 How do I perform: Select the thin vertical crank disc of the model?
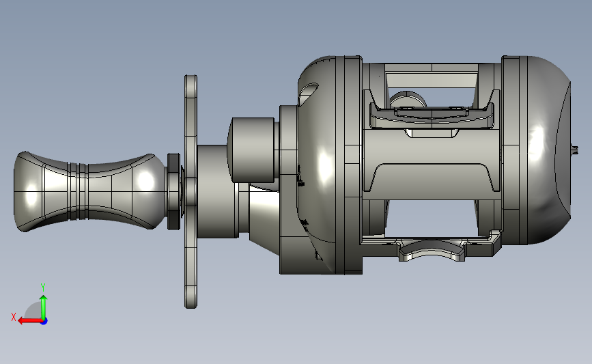[191, 191]
